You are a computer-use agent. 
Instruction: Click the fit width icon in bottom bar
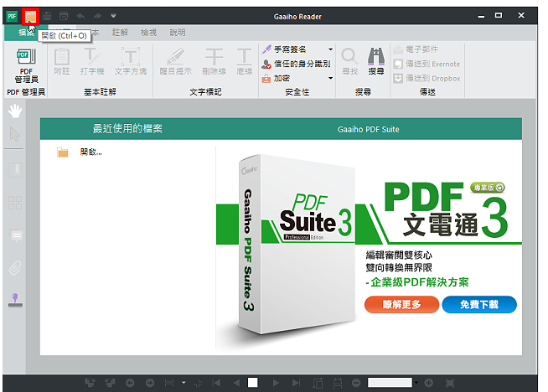(x=338, y=384)
